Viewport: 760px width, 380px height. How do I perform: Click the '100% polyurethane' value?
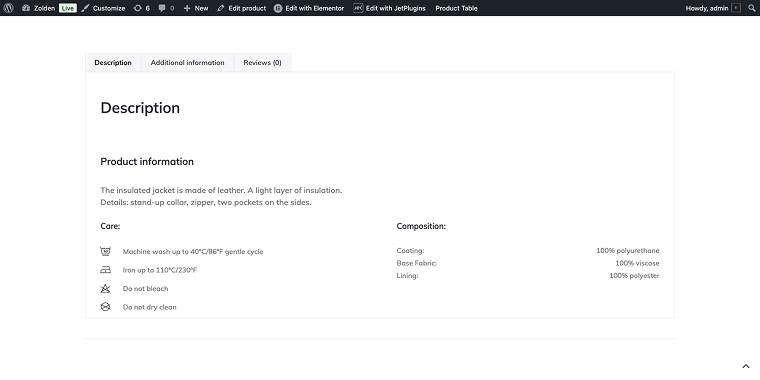pos(628,251)
